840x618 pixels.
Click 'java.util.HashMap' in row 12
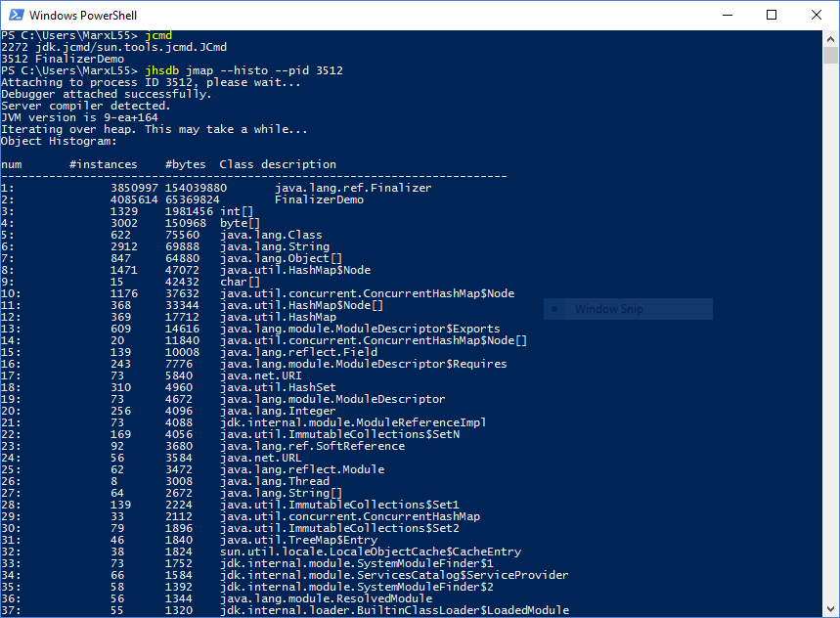[278, 317]
